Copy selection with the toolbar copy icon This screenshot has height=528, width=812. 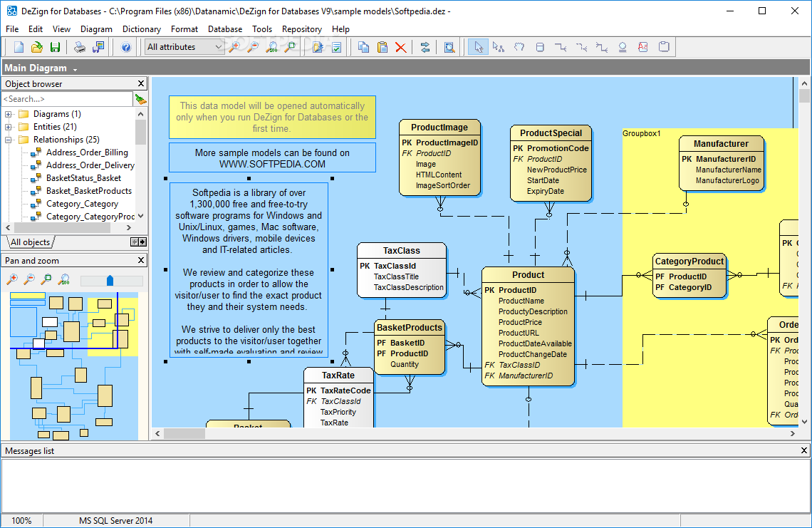tap(363, 47)
